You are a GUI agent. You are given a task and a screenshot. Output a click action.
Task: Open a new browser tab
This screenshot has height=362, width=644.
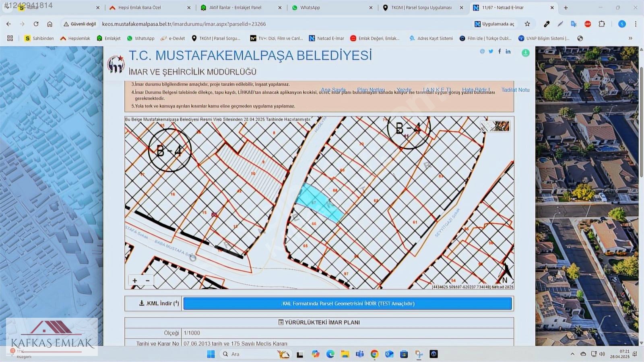click(566, 8)
